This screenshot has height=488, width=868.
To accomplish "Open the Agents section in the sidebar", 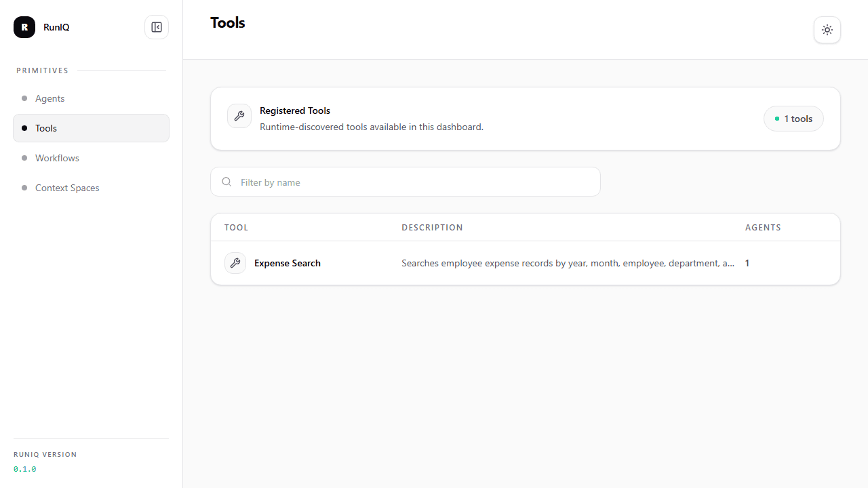I will (91, 98).
